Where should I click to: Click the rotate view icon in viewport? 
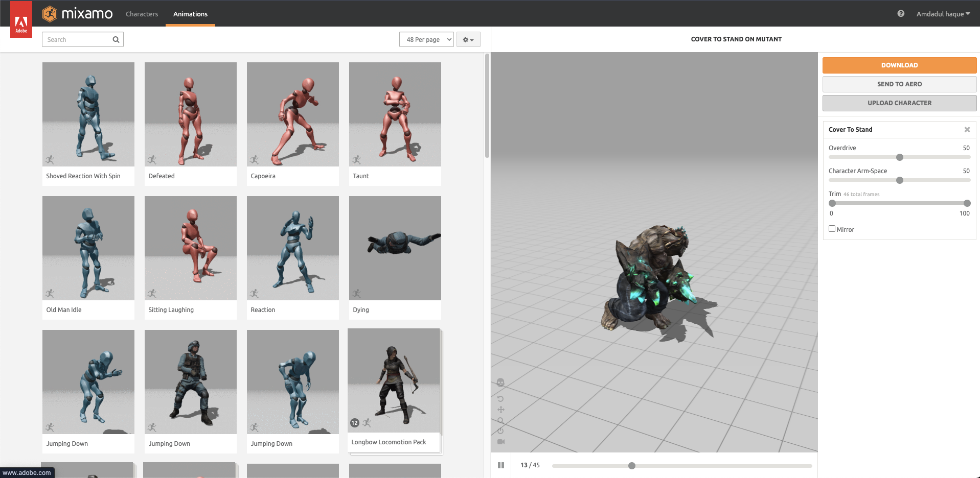(x=500, y=399)
